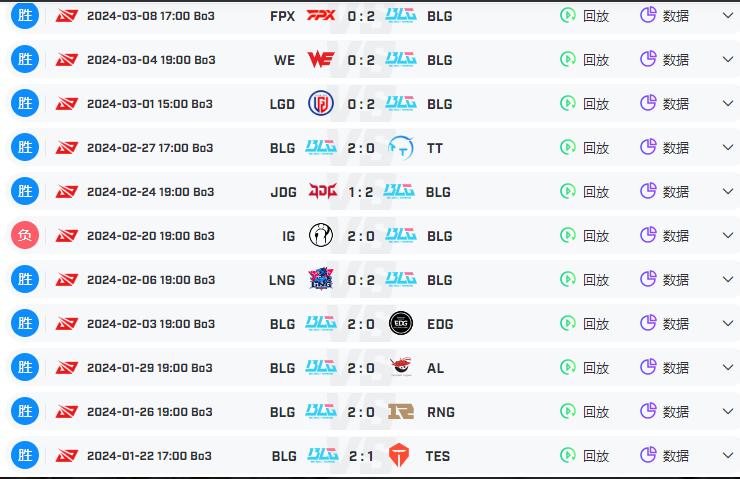740x479 pixels.
Task: Click the FPX team logo
Action: (x=321, y=16)
